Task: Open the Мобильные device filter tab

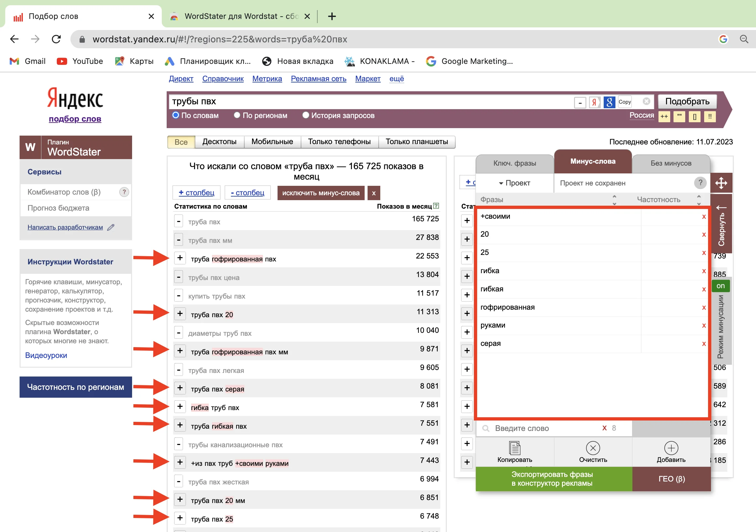Action: pyautogui.click(x=272, y=141)
